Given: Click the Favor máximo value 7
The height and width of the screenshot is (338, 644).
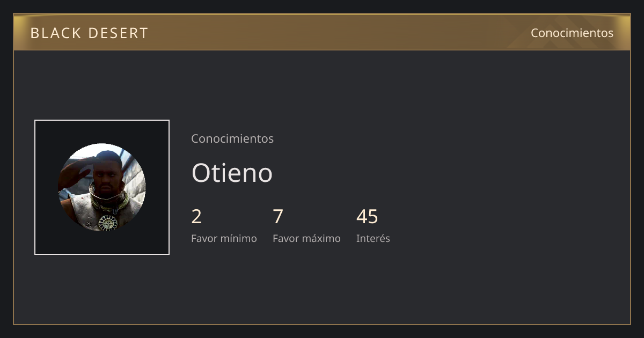Looking at the screenshot, I should 278,217.
